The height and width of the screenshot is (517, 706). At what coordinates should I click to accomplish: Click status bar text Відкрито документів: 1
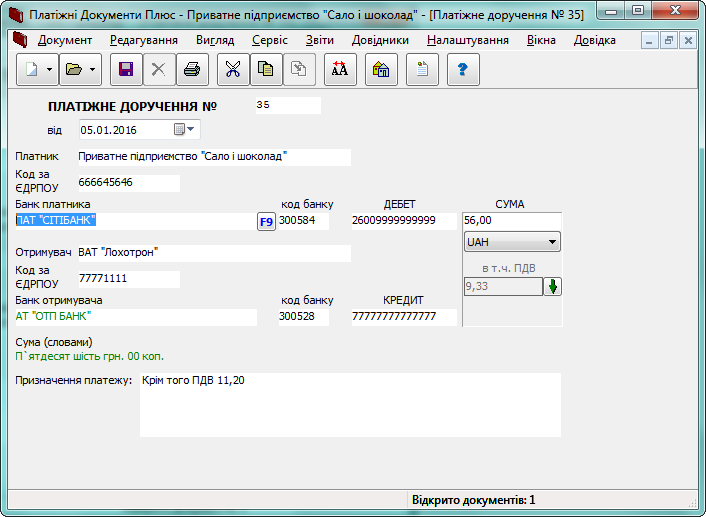[474, 500]
